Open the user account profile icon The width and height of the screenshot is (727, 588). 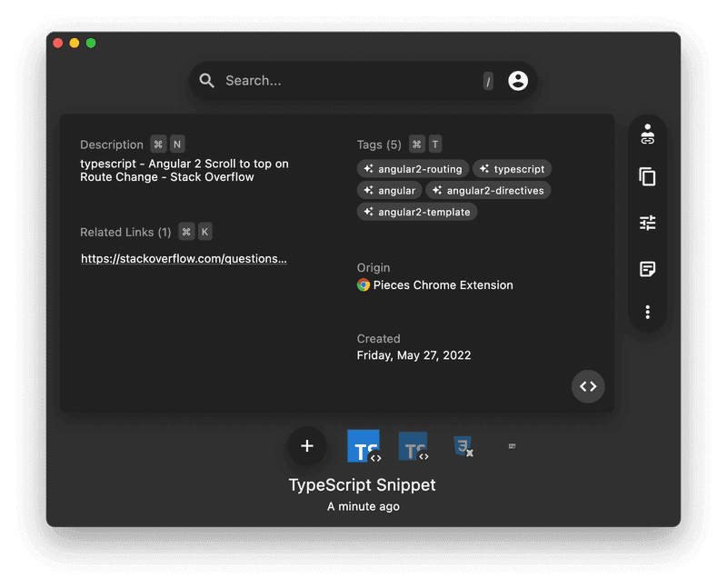[x=518, y=81]
